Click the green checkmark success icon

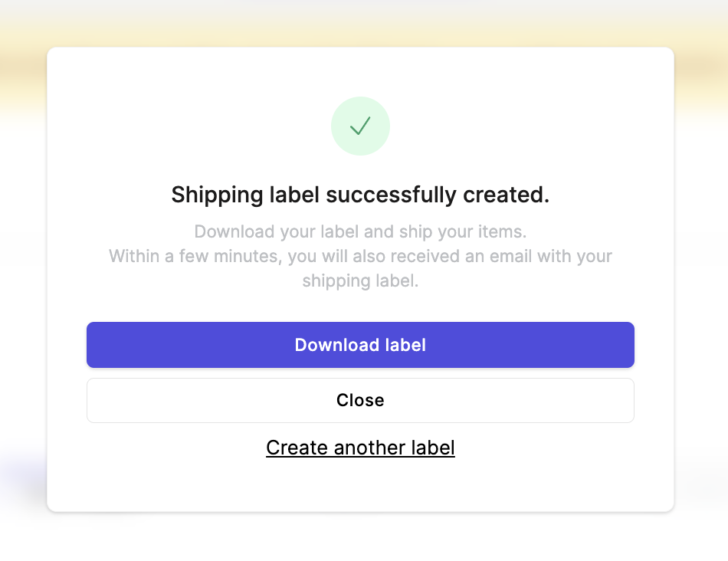[x=360, y=126]
